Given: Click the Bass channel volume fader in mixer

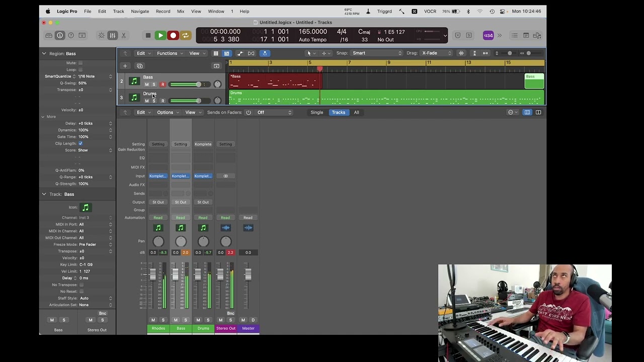Looking at the screenshot, I should click(175, 275).
